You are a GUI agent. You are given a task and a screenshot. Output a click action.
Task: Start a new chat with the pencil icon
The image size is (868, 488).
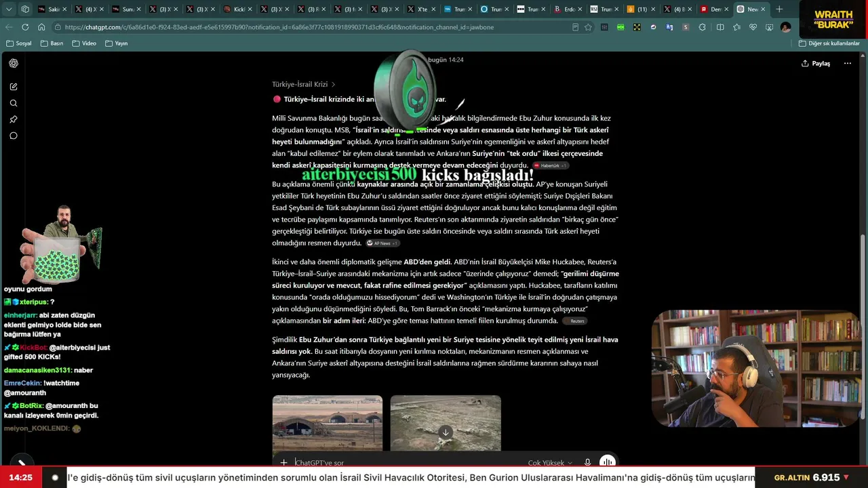click(14, 87)
